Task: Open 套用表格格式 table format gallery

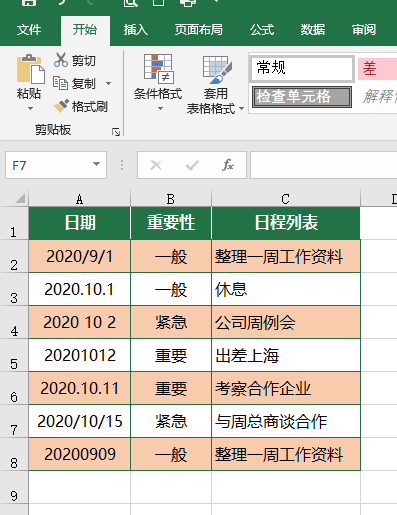Action: pos(215,85)
